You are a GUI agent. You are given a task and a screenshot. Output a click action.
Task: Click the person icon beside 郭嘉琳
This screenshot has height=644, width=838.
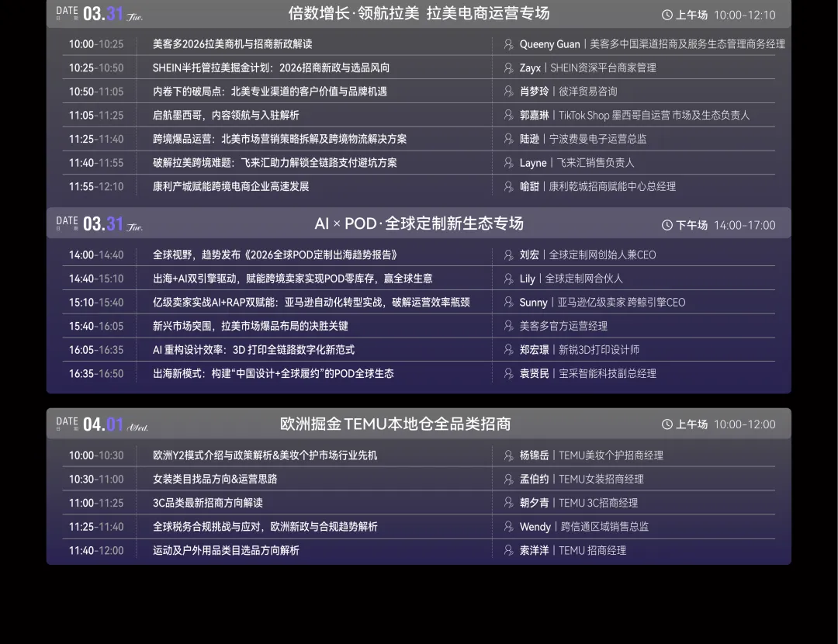pos(508,115)
